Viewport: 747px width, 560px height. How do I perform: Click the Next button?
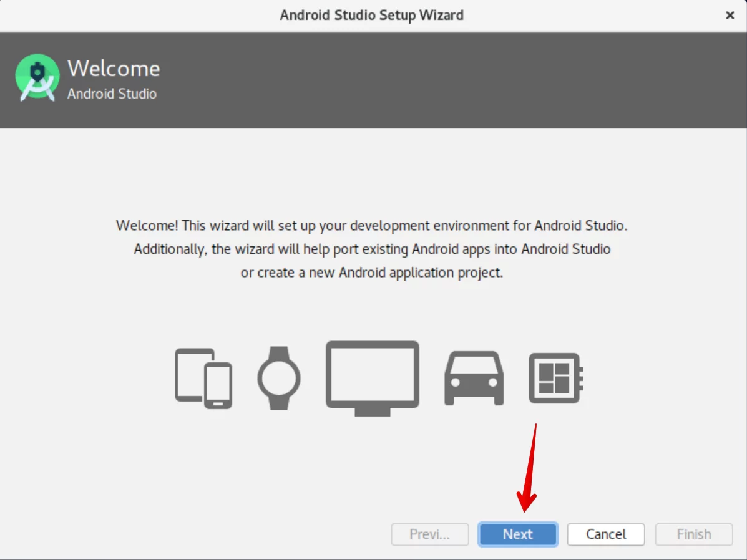(x=518, y=534)
